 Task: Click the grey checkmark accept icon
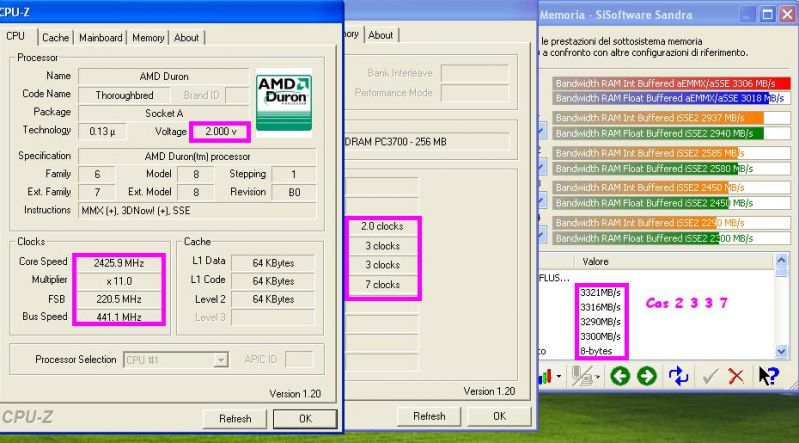[710, 377]
